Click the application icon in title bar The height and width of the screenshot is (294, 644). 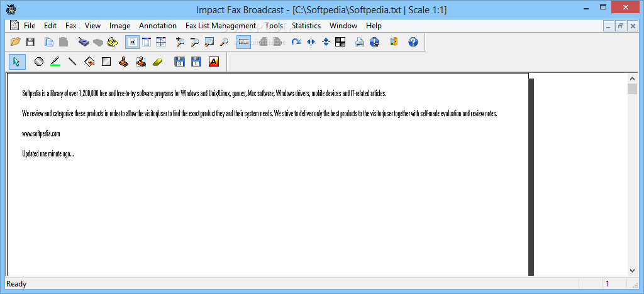tap(11, 9)
